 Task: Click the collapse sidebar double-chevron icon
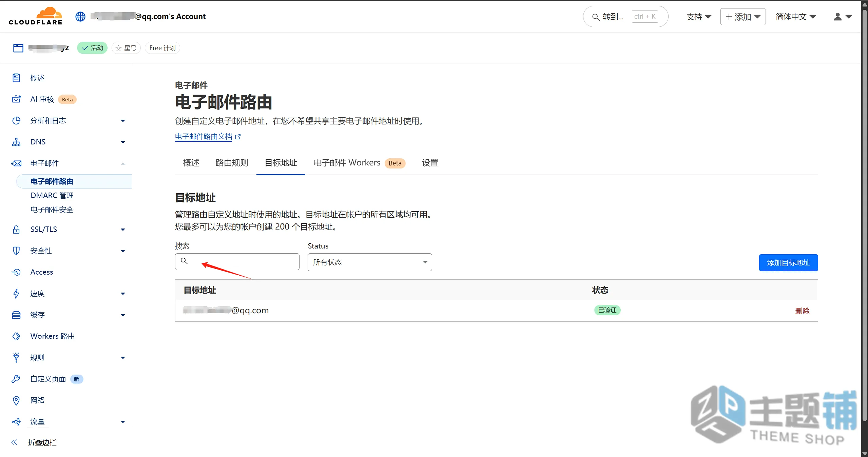[x=14, y=442]
